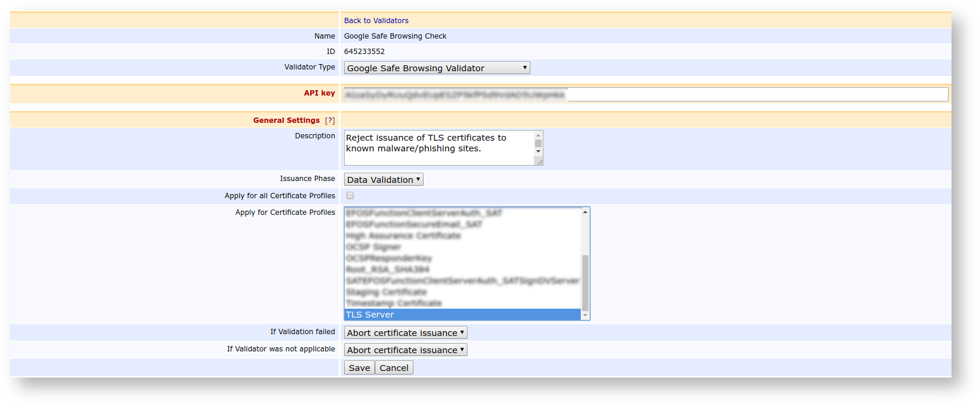Select TLS Server certificate profile
The width and height of the screenshot is (980, 406).
coord(462,315)
